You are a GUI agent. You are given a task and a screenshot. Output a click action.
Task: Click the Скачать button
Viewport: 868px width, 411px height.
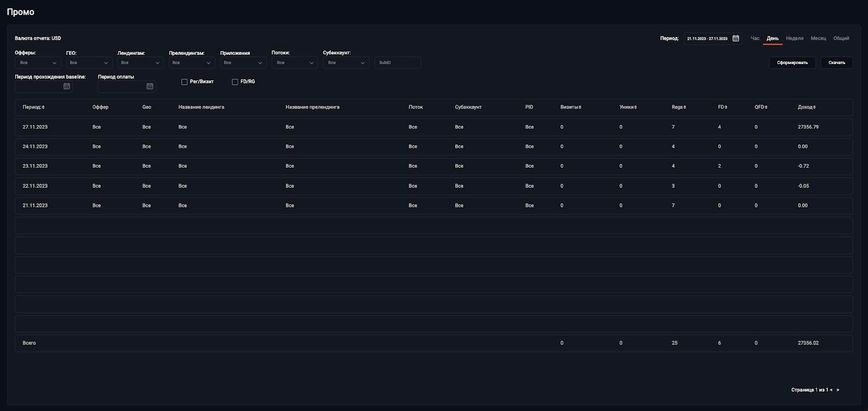[837, 63]
